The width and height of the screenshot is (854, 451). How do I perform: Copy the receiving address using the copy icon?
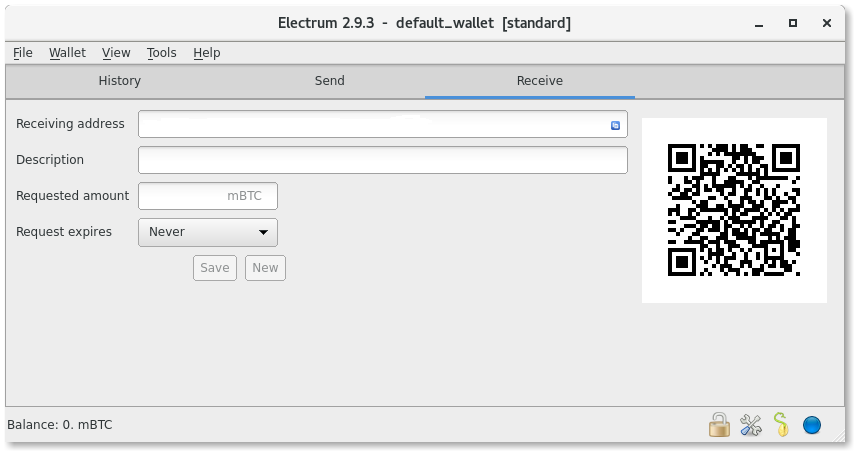click(x=615, y=125)
